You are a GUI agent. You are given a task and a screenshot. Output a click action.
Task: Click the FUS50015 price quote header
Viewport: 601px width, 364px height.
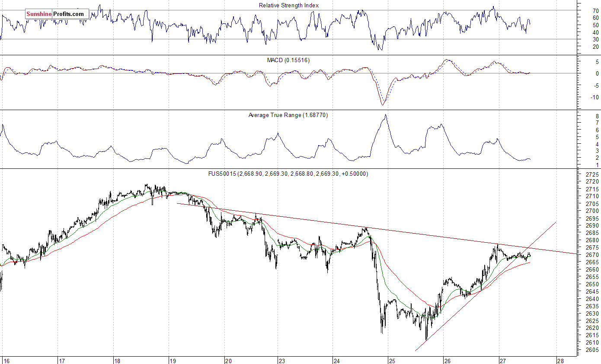[288, 174]
